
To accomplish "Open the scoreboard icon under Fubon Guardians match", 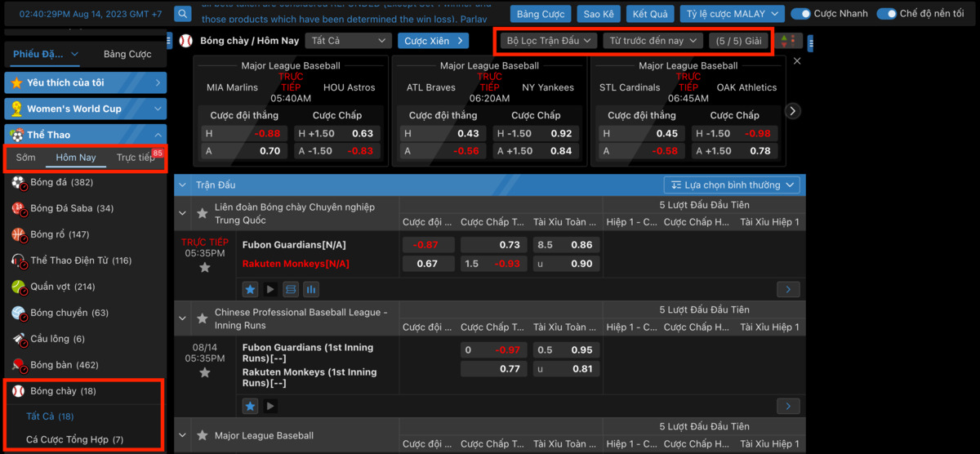I will [291, 289].
